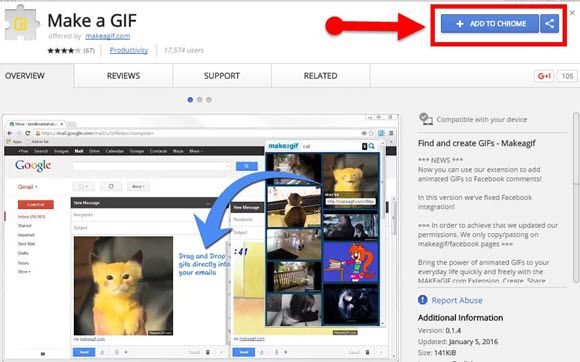Screen dimensions: 580x362
Task: Click the description panel scrollbar
Action: 576,198
